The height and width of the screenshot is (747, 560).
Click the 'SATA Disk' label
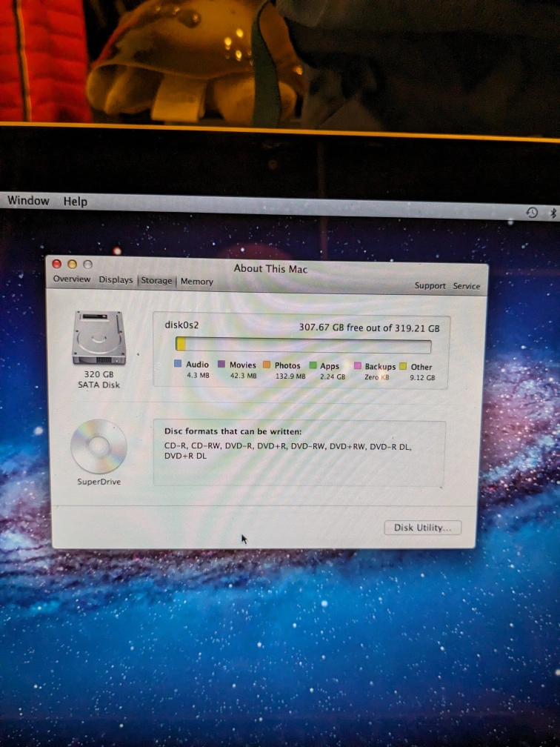pos(99,385)
